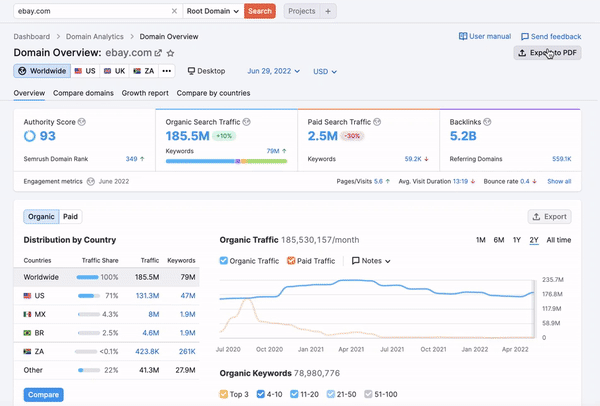Image resolution: width=600 pixels, height=406 pixels.
Task: Open the ebay.com external link icon
Action: (158, 53)
